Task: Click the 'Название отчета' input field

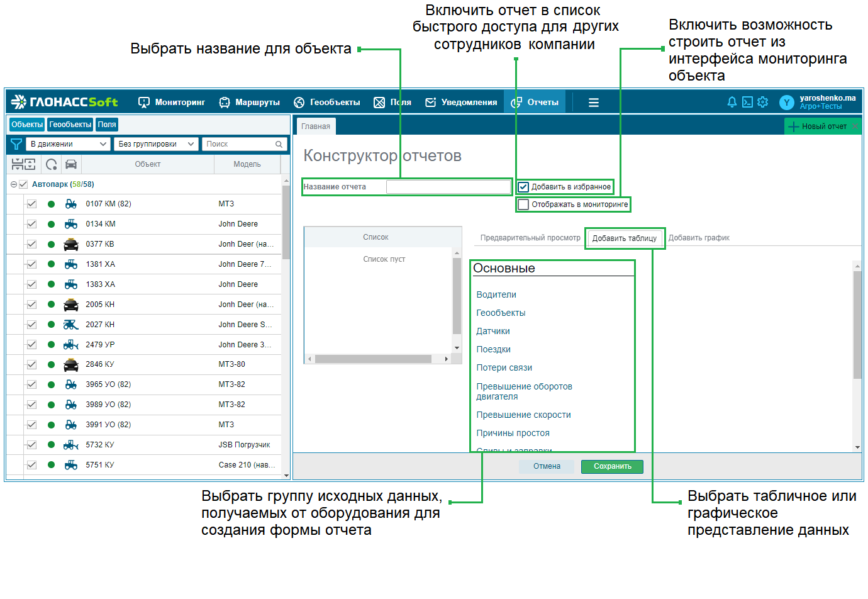Action: (448, 187)
